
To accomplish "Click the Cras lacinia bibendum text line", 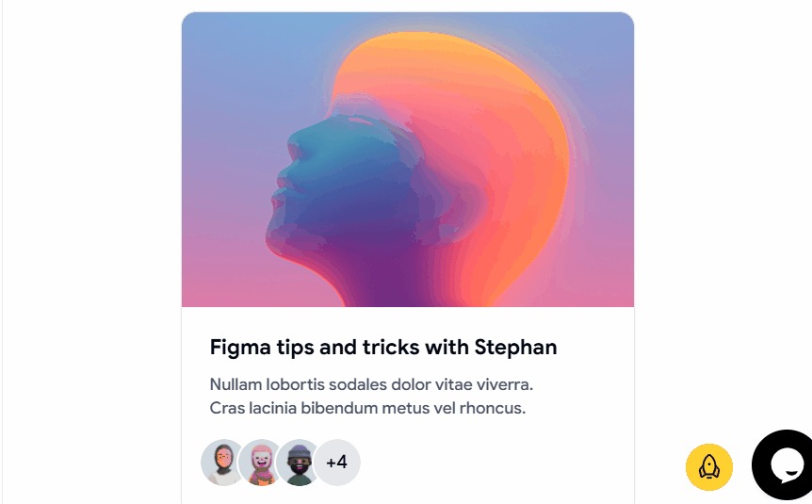I will point(367,408).
